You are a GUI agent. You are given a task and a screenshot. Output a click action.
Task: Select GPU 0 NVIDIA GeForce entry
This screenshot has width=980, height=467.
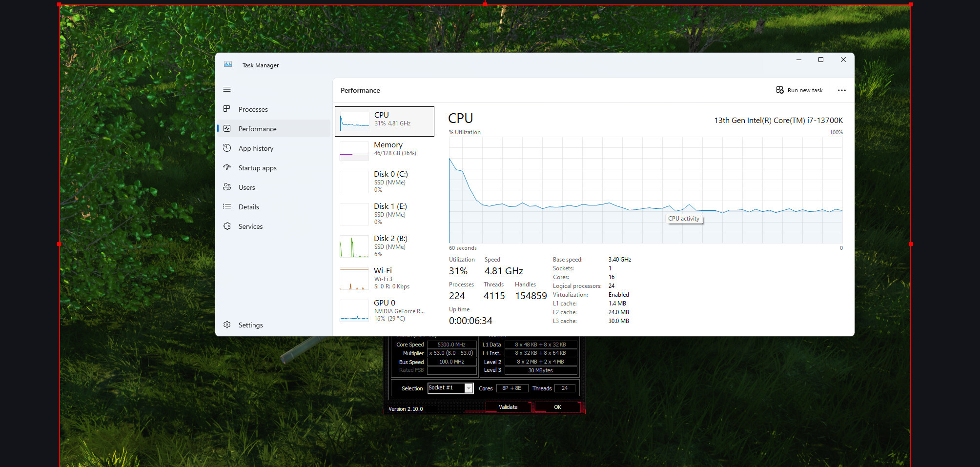(385, 311)
